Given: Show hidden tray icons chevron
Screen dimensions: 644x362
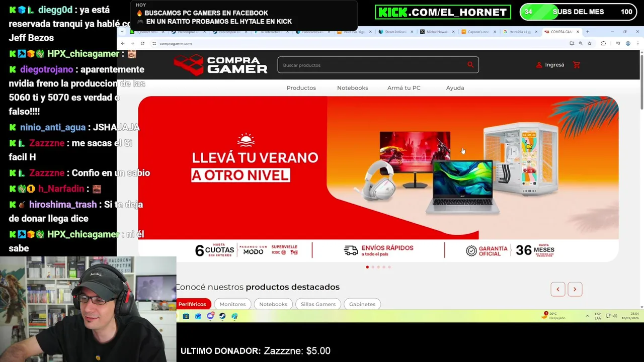Looking at the screenshot, I should point(587,316).
